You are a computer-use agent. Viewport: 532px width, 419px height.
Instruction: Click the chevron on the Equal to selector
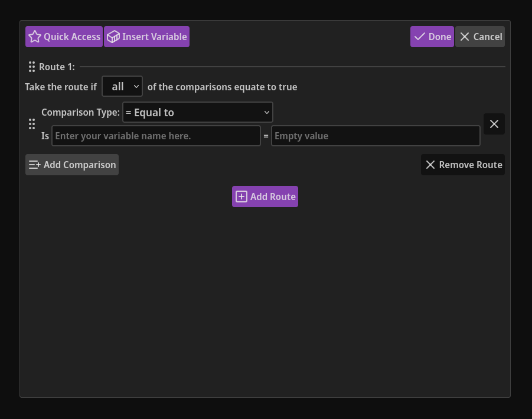[x=266, y=112]
